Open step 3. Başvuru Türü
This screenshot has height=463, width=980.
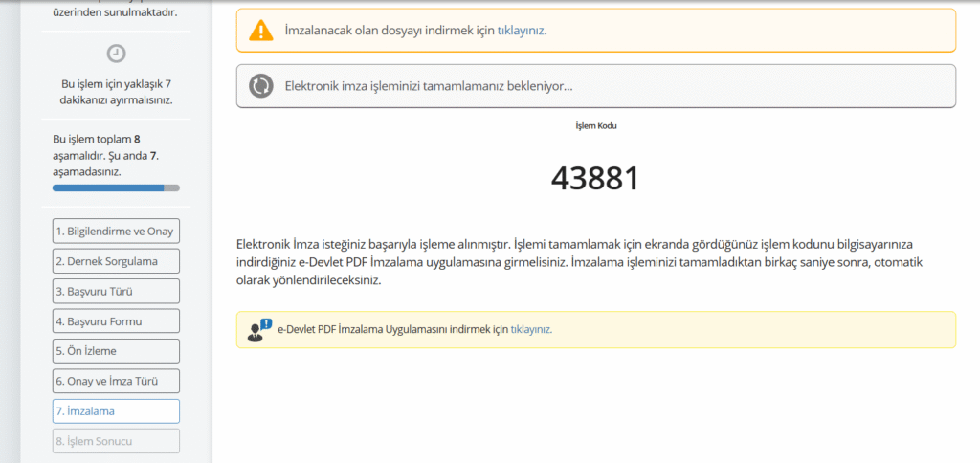point(116,291)
